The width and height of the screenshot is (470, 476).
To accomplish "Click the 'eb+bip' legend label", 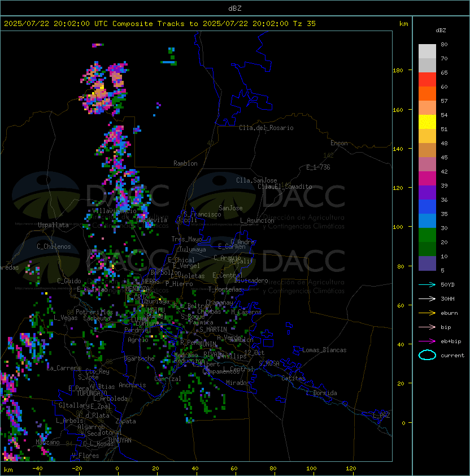I will 451,341.
